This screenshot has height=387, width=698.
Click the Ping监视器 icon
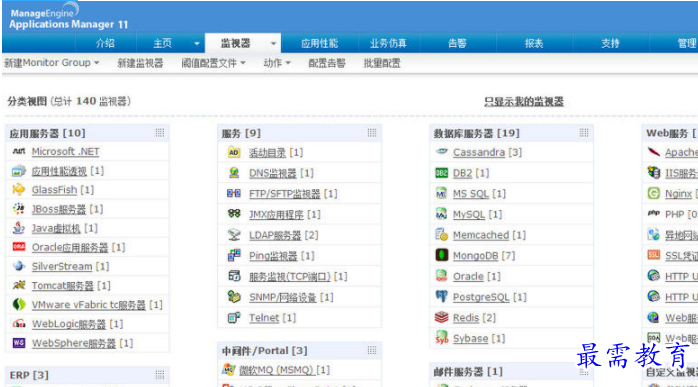[x=234, y=255]
